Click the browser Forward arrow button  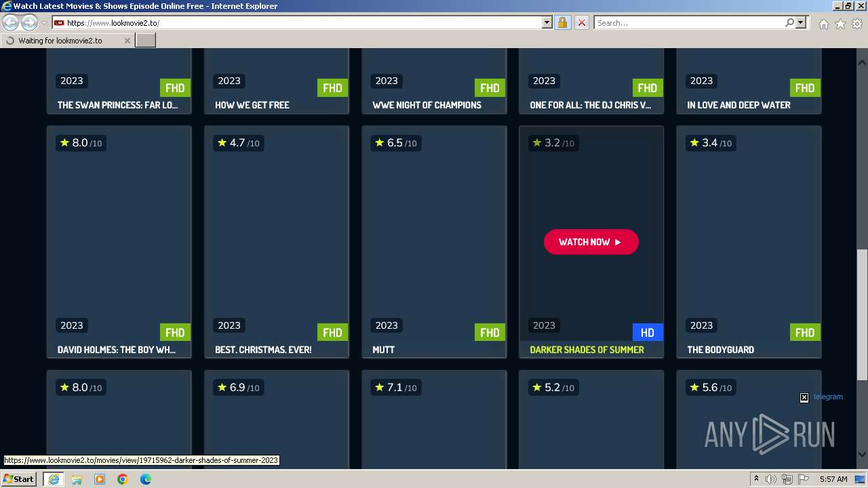[x=29, y=23]
